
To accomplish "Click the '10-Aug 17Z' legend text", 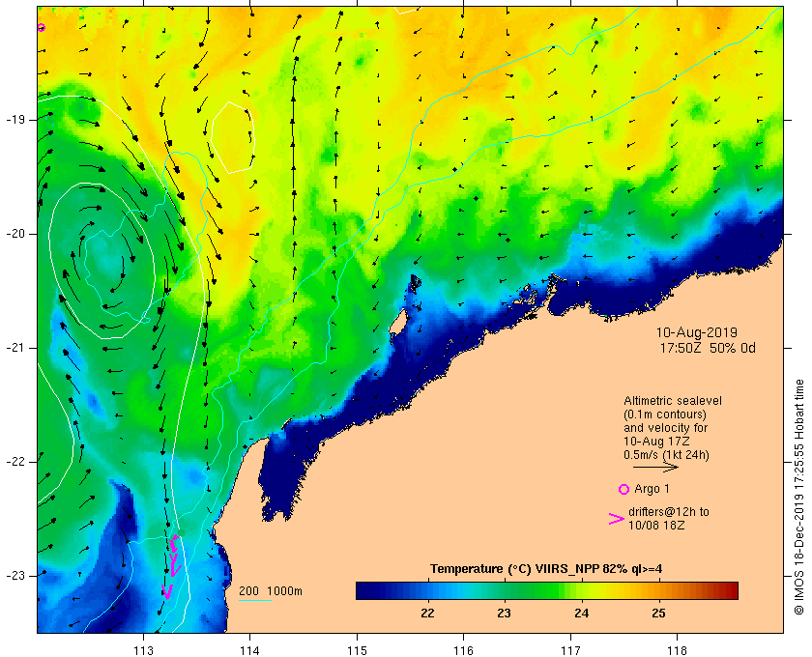I will [656, 442].
